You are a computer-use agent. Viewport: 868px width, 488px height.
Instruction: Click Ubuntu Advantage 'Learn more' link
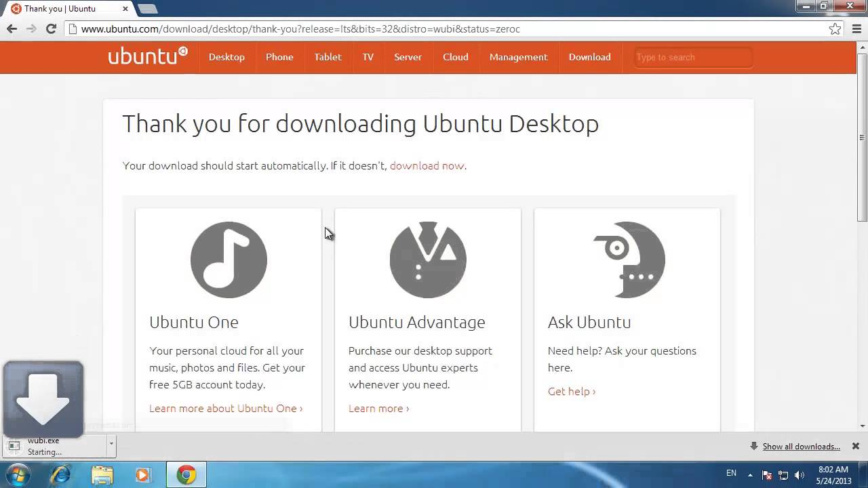pyautogui.click(x=378, y=408)
